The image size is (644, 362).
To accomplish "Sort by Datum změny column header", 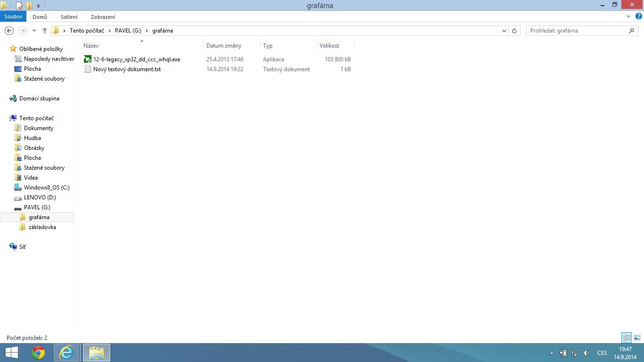I will (x=224, y=46).
